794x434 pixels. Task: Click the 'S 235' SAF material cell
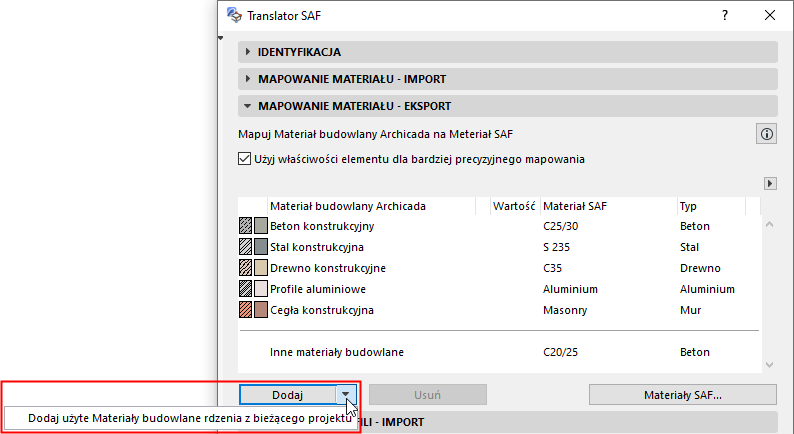[557, 247]
